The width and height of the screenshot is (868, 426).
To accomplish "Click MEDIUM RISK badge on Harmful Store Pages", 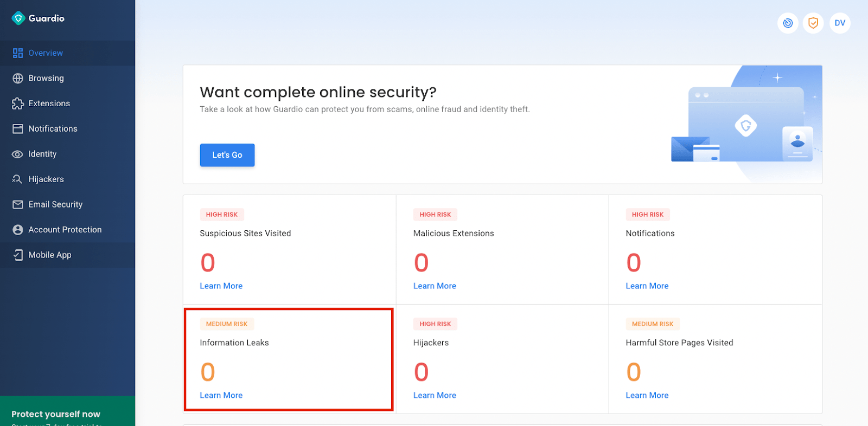I will 653,324.
